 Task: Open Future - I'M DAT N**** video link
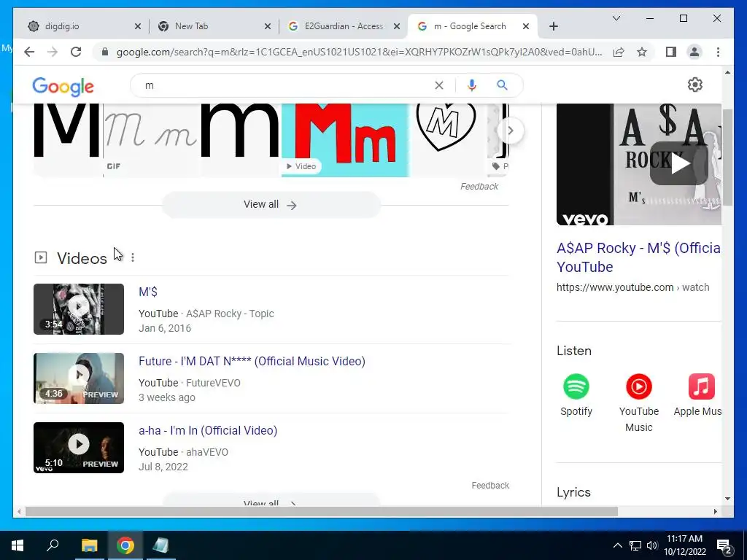click(252, 361)
